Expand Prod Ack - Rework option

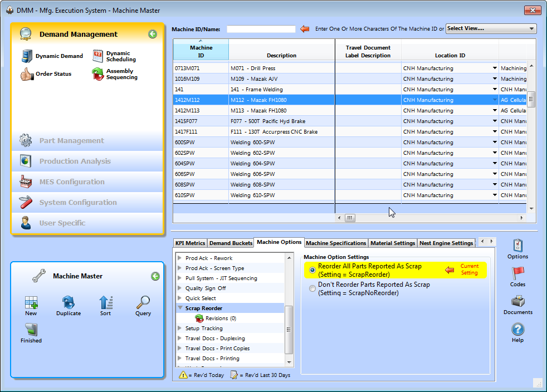coord(180,258)
